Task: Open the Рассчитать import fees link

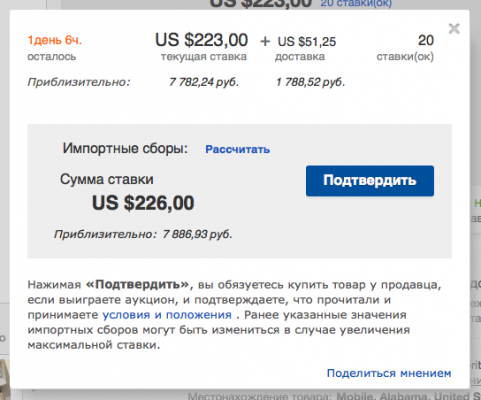Action: [237, 149]
